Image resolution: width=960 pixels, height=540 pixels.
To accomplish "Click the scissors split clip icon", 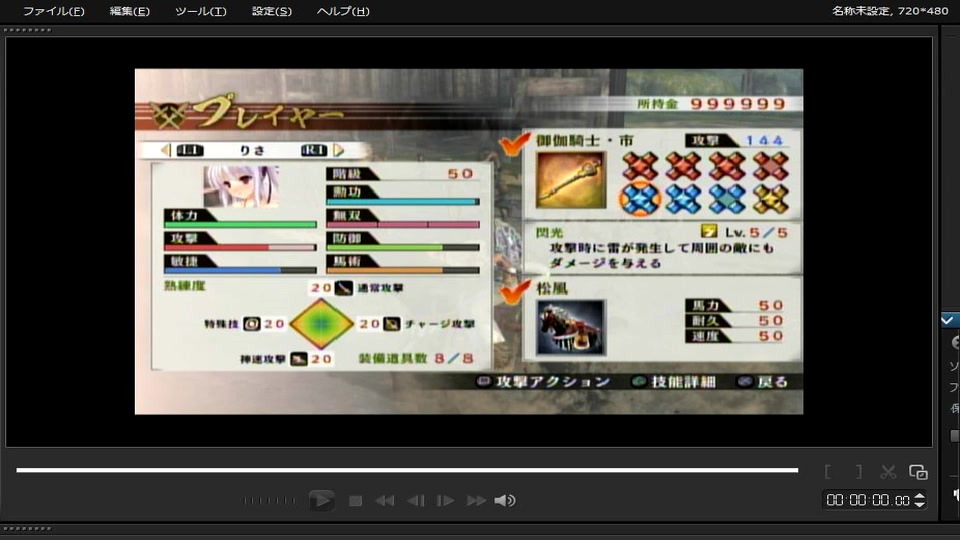I will (888, 471).
